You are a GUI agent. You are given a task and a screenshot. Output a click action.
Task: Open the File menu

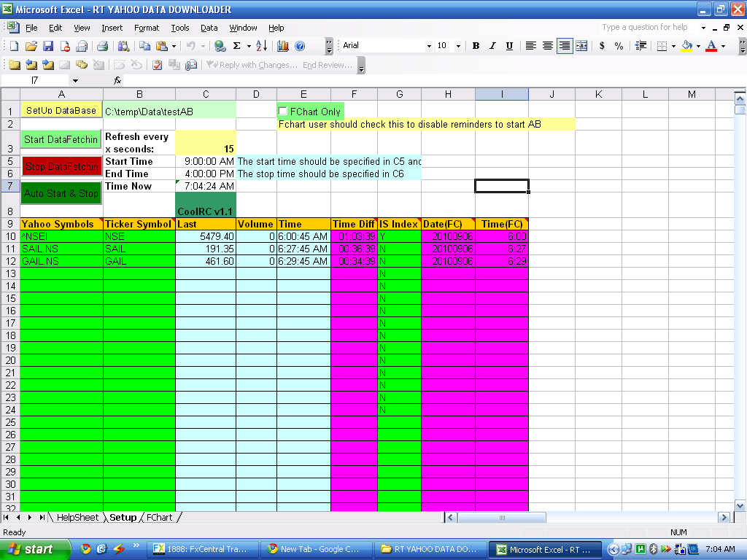tap(31, 28)
